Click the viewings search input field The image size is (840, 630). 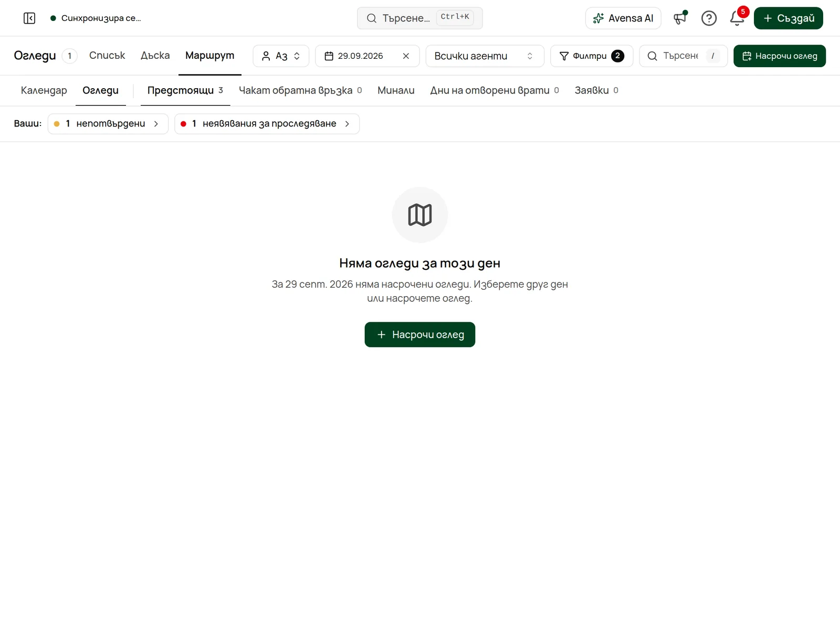pyautogui.click(x=683, y=56)
